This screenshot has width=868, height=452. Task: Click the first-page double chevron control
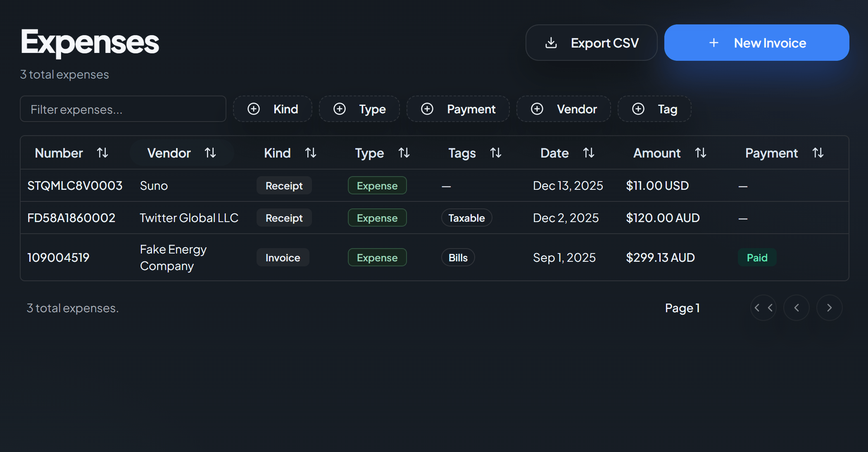tap(763, 308)
